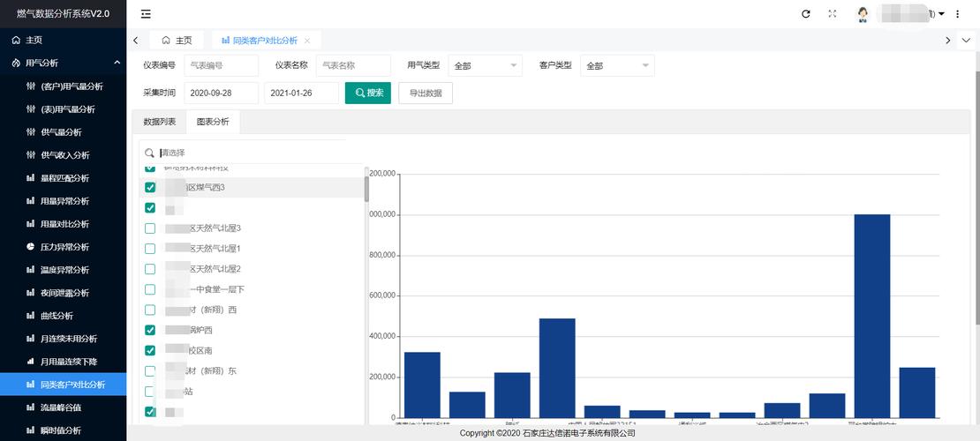Click the start date field 2020-09-28
The image size is (980, 441).
[222, 93]
